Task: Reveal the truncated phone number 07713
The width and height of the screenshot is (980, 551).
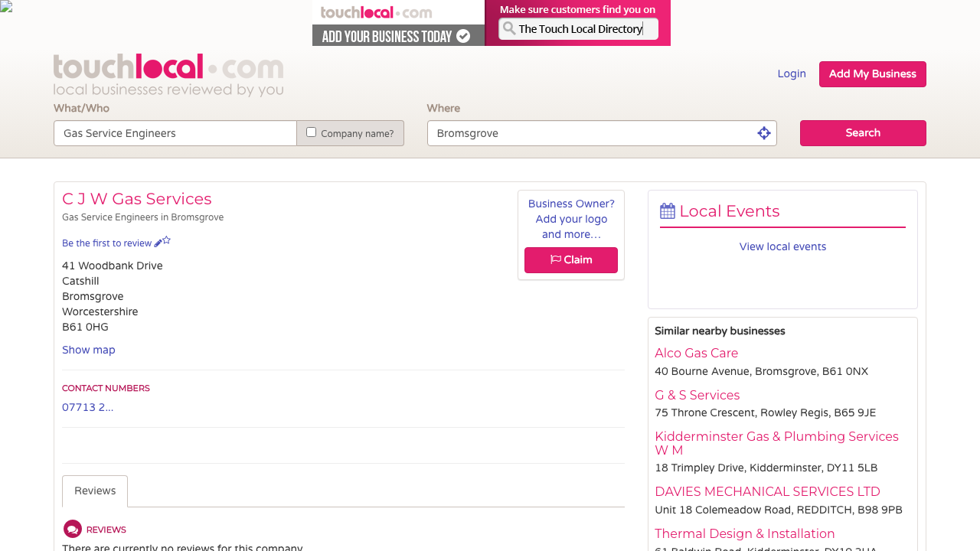Action: click(x=88, y=407)
